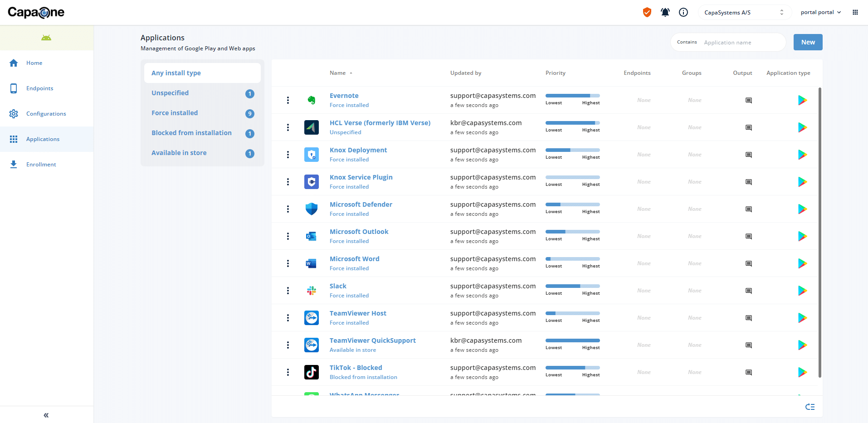Adjust priority bar for Slack
Screen dimensions: 868x423
[x=572, y=286]
